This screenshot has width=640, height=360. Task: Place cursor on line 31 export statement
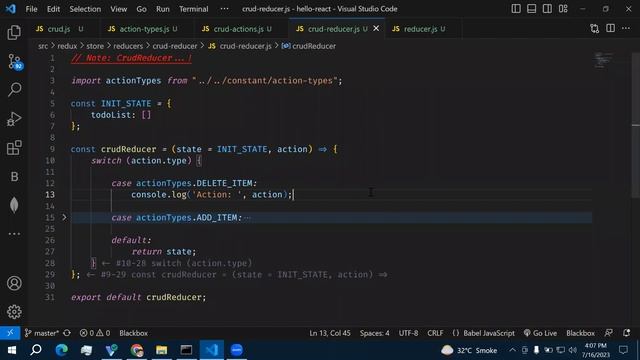(138, 297)
